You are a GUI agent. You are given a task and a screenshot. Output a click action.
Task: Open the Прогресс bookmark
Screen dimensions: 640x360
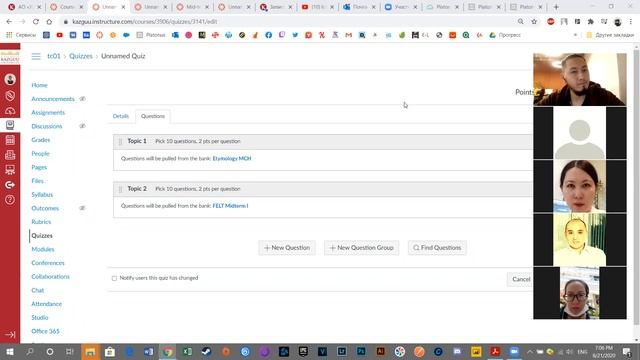(x=505, y=35)
